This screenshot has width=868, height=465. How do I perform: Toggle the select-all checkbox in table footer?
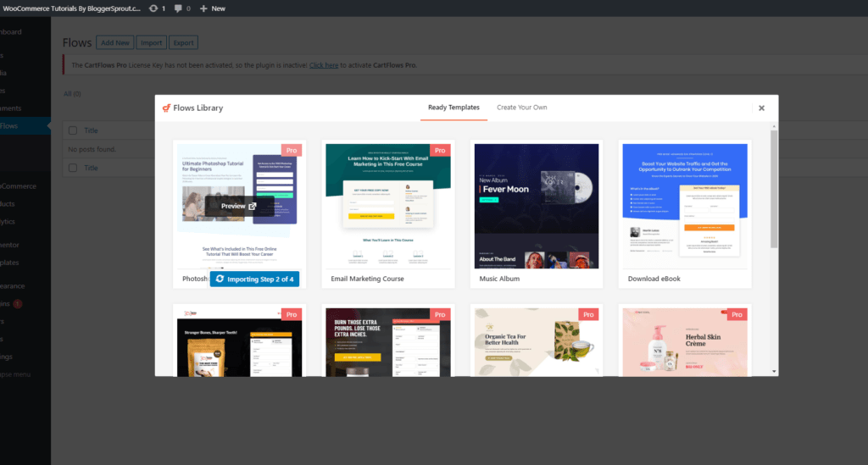point(73,168)
